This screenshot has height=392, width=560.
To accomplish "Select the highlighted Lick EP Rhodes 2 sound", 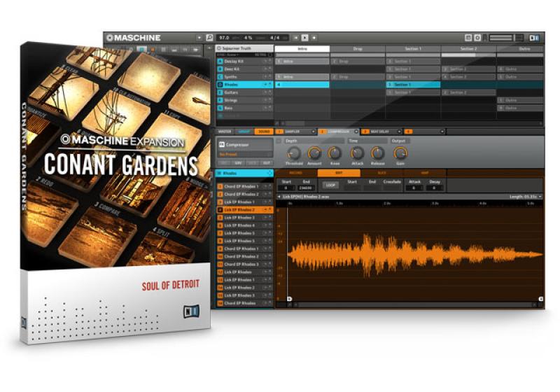I will [x=244, y=210].
